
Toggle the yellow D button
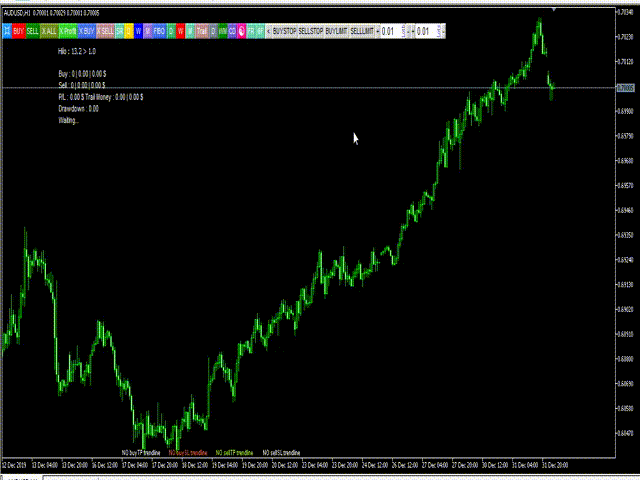tap(129, 31)
